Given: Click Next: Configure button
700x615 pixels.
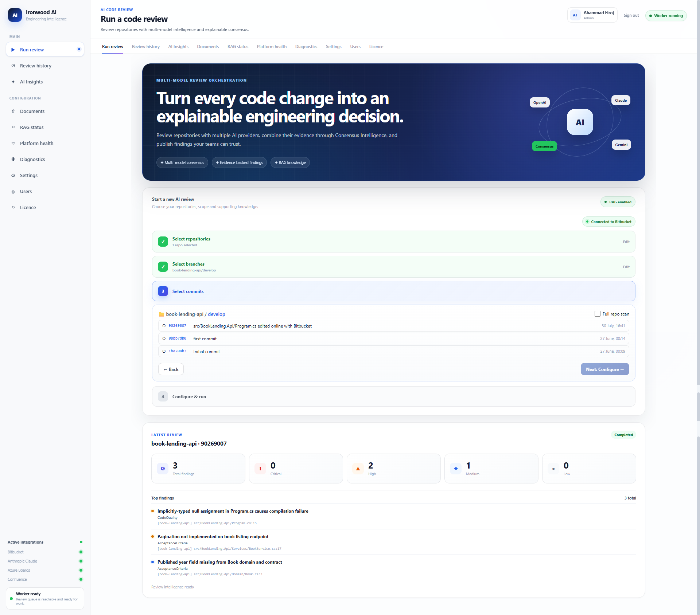Looking at the screenshot, I should tap(605, 369).
